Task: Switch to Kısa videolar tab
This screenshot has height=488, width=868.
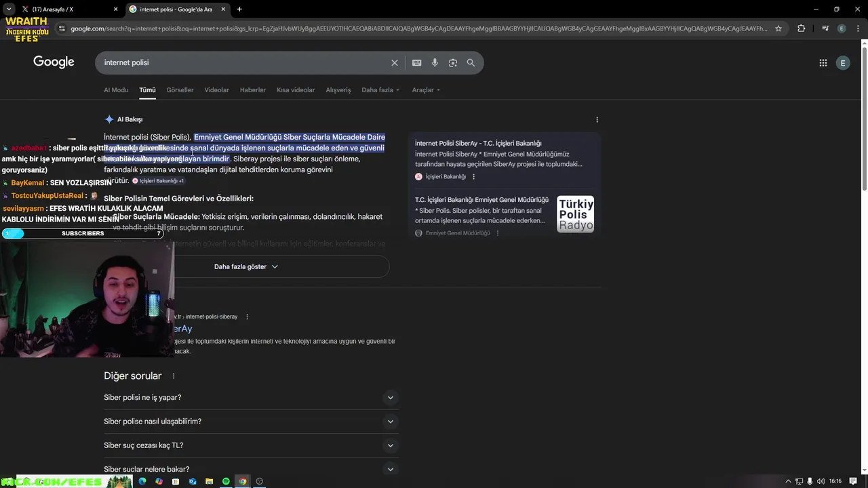Action: [x=296, y=89]
